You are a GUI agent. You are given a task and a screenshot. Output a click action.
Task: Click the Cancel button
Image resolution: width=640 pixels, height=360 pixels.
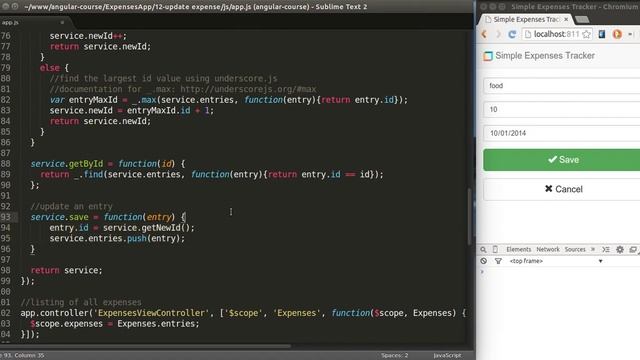pos(563,189)
